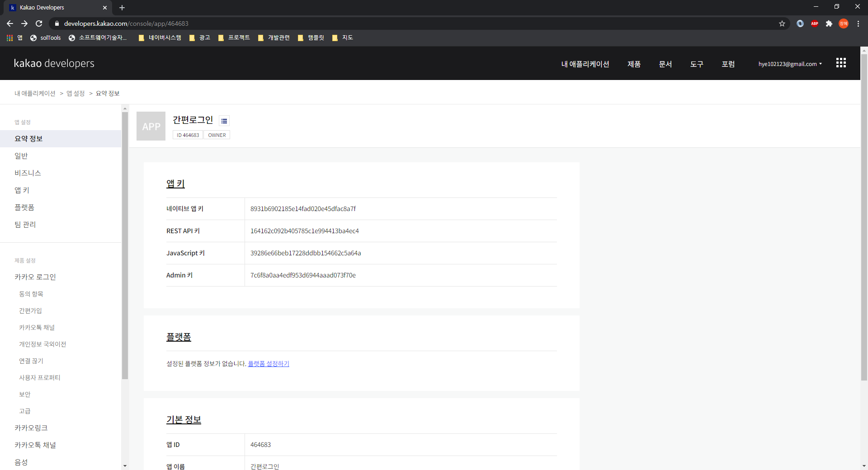Open 보안 submenu
868x470 pixels.
point(25,395)
